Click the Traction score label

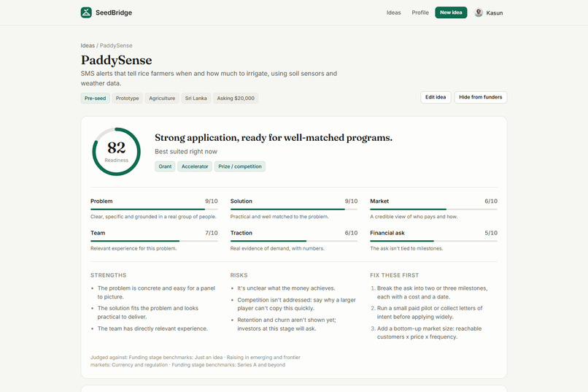coord(241,233)
